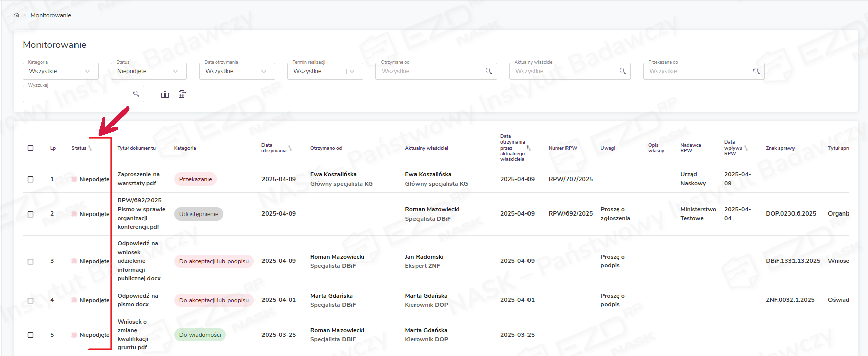
Task: Check the checkbox for row 1
Action: click(31, 180)
